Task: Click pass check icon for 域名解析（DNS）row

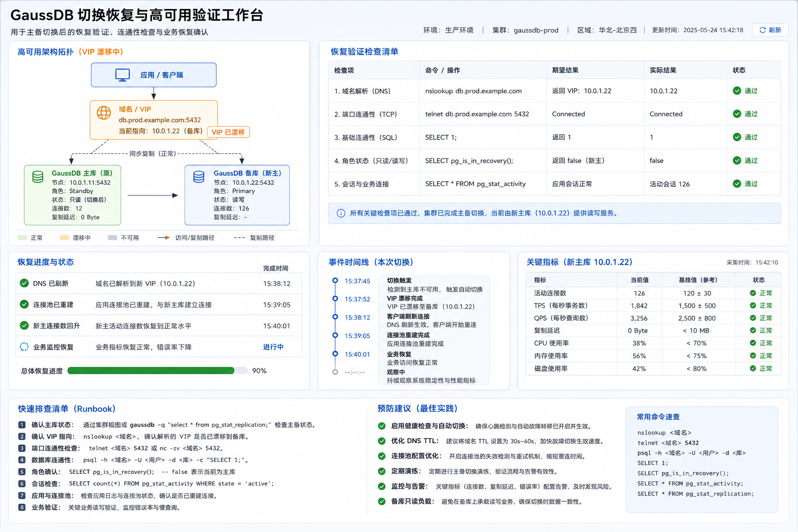Action: click(x=737, y=91)
